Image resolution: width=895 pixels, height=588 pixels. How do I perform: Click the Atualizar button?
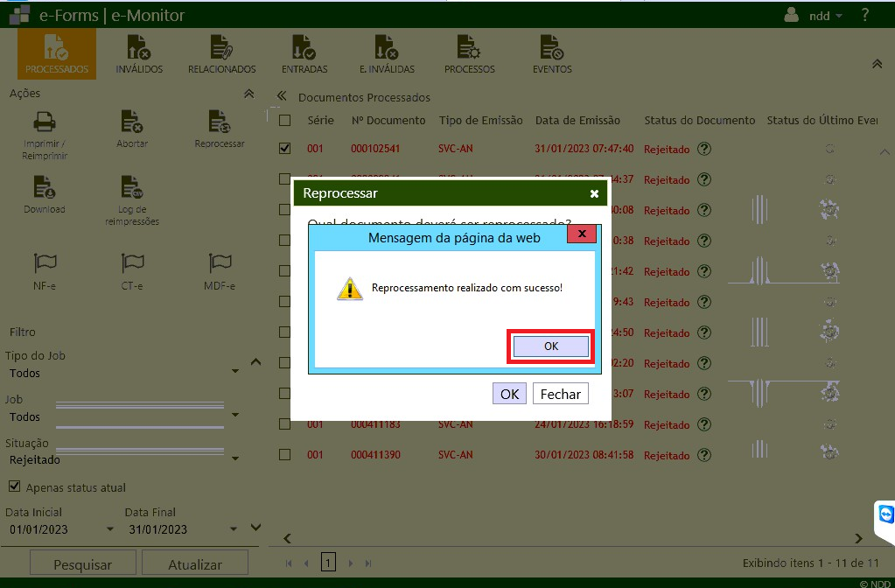pos(194,564)
